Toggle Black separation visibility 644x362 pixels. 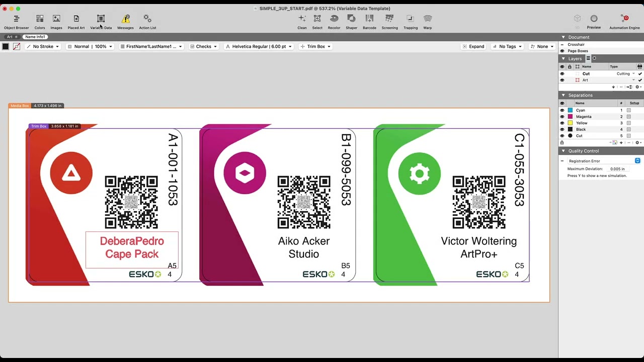(x=562, y=129)
